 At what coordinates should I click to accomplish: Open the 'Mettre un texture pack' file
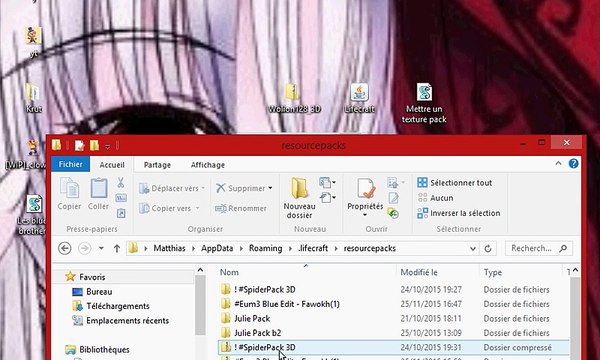(424, 103)
